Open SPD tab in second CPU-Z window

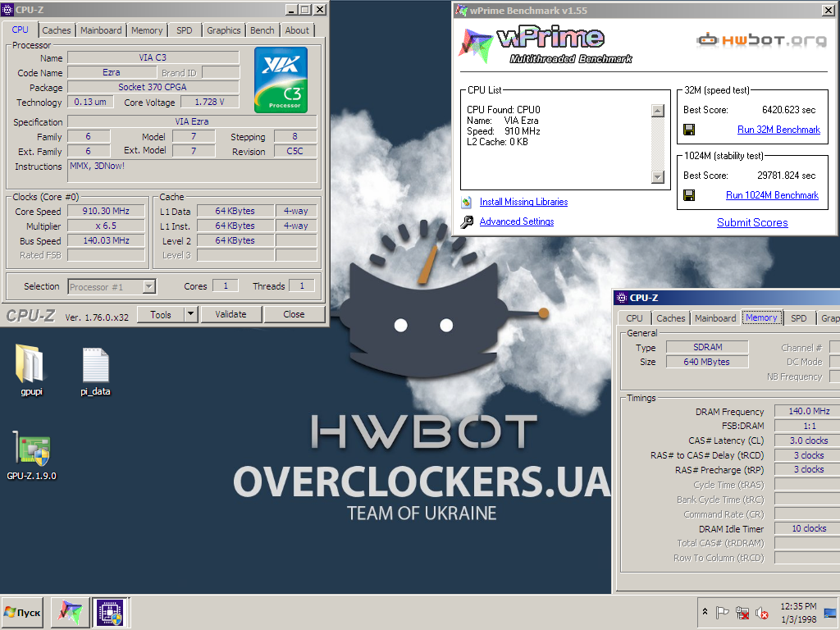799,318
